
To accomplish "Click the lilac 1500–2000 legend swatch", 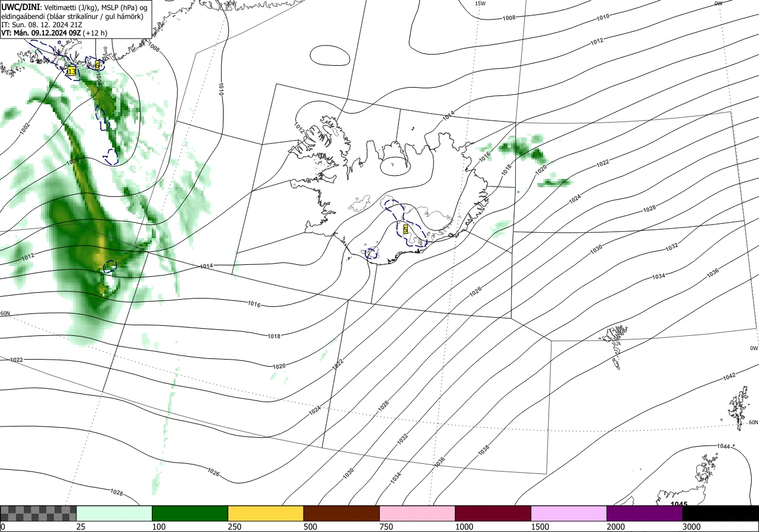I will (569, 513).
